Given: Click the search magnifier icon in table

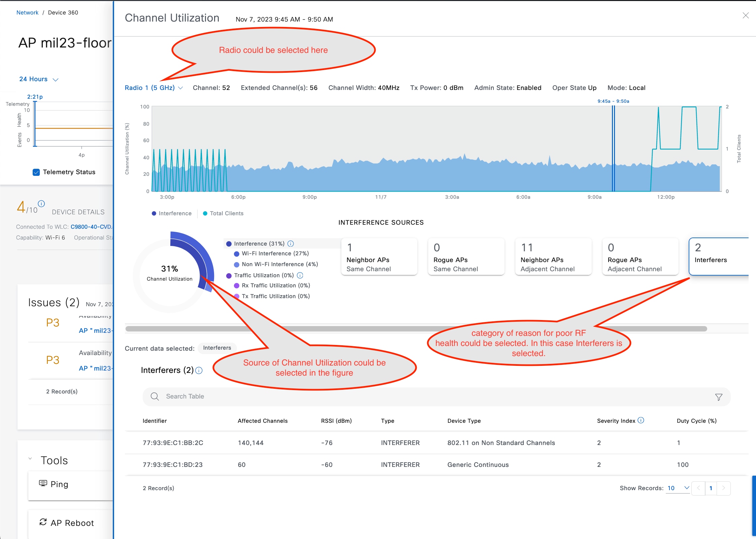Looking at the screenshot, I should [x=154, y=397].
